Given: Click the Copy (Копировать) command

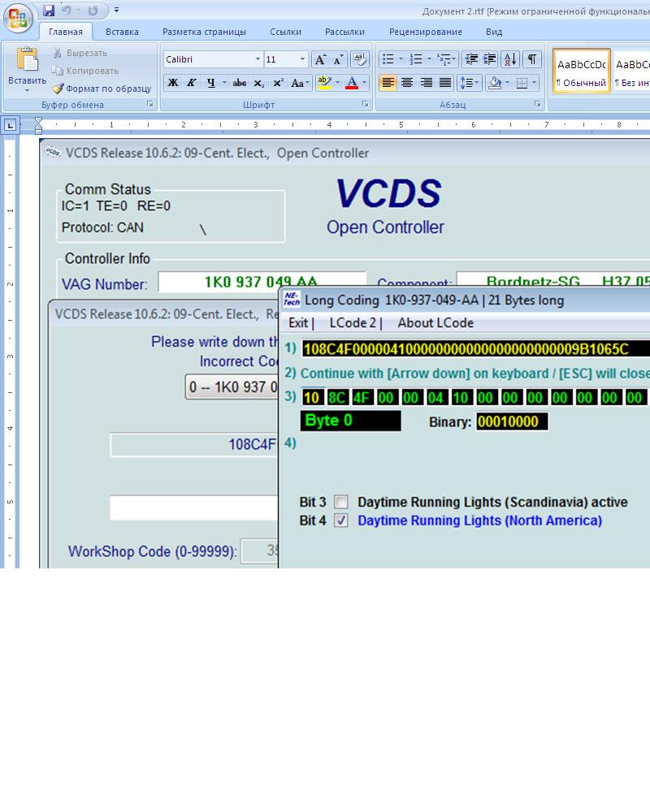Looking at the screenshot, I should click(85, 71).
